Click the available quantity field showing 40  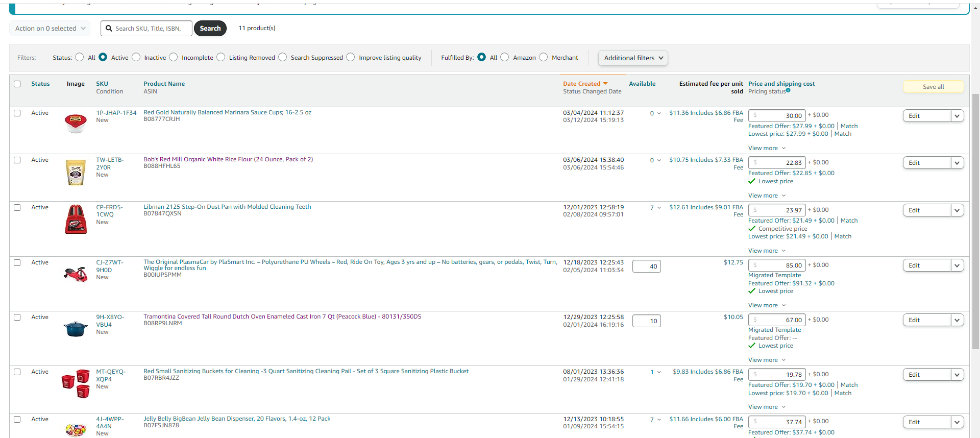pos(647,266)
